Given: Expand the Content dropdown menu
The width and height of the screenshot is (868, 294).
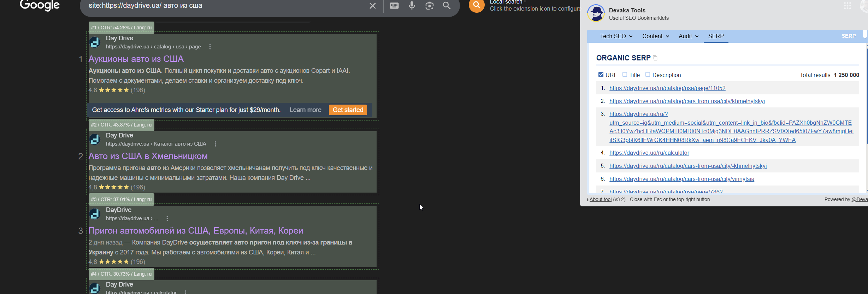Looking at the screenshot, I should 656,36.
